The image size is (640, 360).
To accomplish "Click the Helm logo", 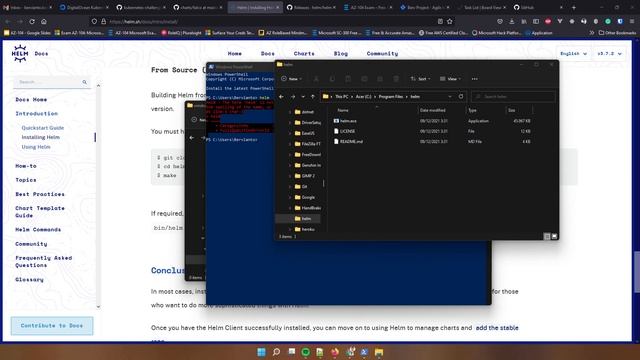I will pyautogui.click(x=20, y=53).
